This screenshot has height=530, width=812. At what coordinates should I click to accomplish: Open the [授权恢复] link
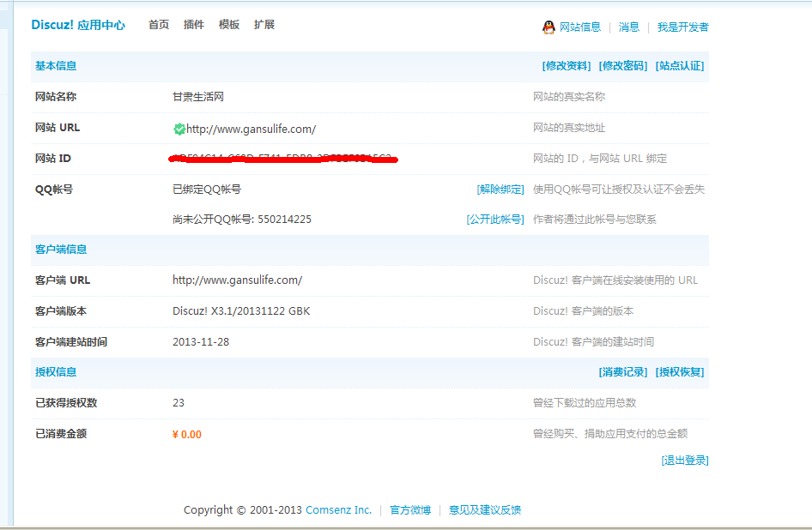tap(680, 372)
